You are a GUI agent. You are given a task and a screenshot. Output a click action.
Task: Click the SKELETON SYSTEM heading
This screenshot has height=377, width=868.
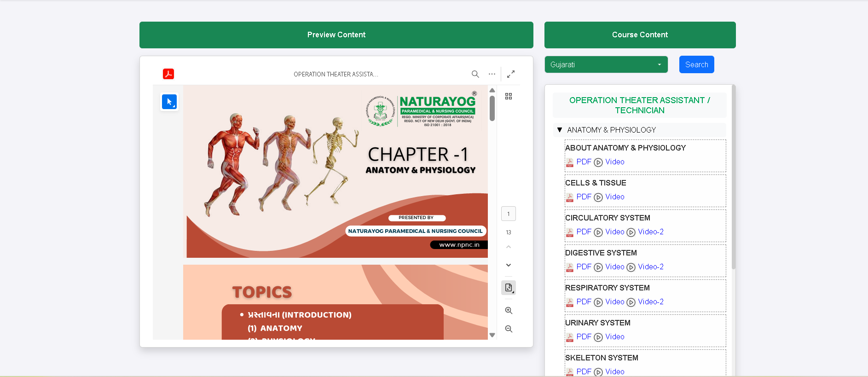click(x=602, y=358)
